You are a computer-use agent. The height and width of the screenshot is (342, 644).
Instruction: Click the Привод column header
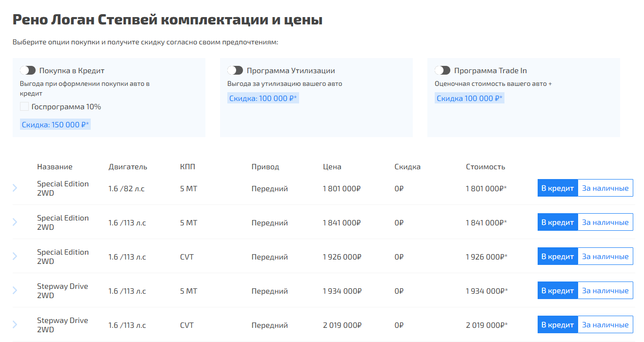point(265,167)
